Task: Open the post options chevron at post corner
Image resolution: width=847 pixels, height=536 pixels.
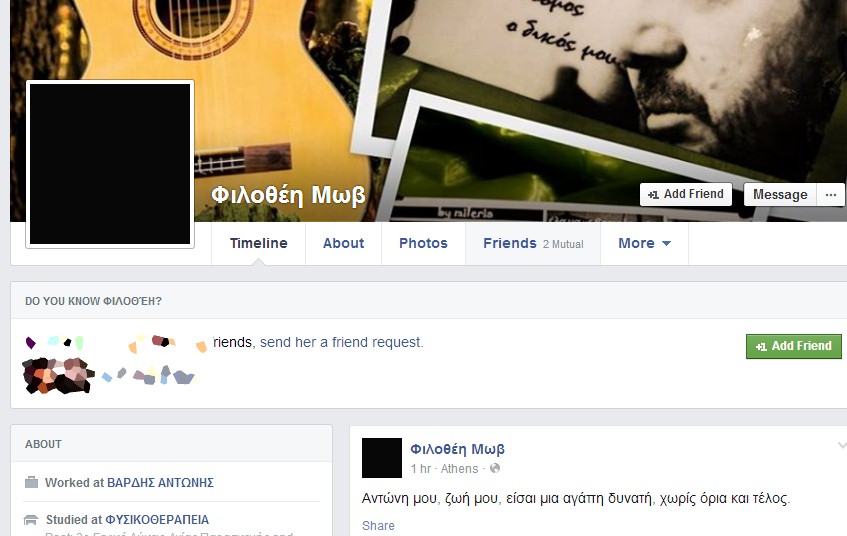Action: [x=842, y=445]
